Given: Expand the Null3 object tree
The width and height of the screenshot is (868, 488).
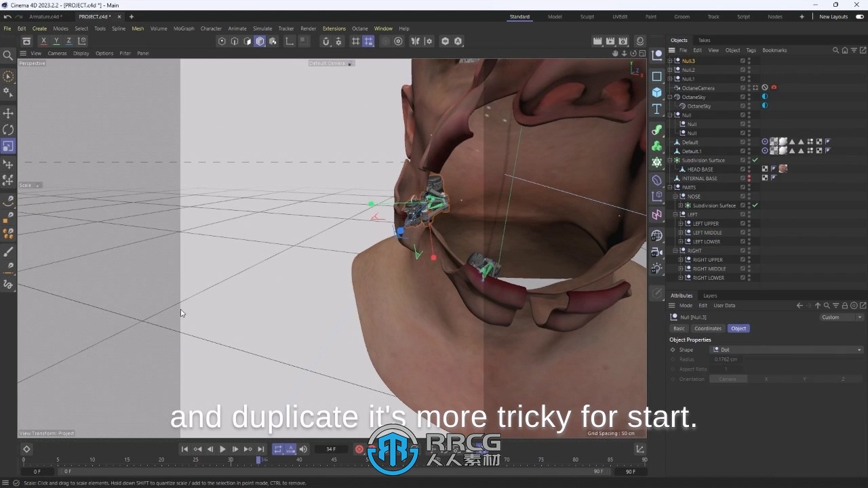Looking at the screenshot, I should [x=670, y=61].
